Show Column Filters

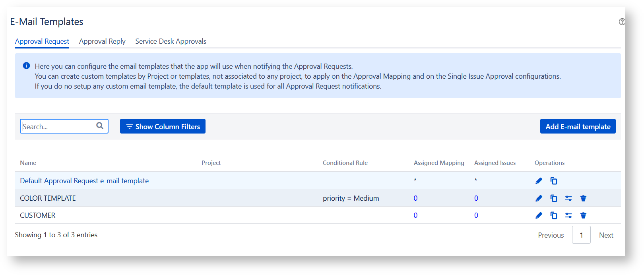(163, 126)
